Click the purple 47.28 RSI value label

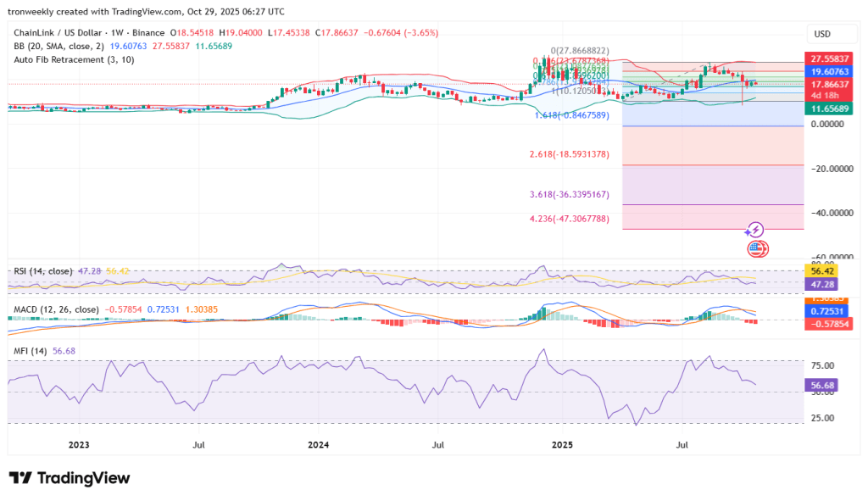(821, 285)
